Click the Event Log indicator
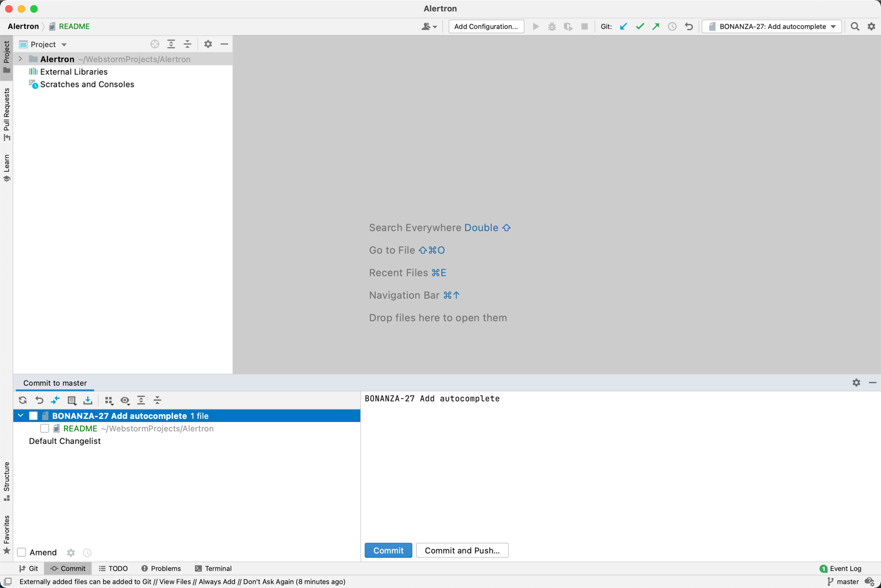The width and height of the screenshot is (881, 588). (841, 568)
